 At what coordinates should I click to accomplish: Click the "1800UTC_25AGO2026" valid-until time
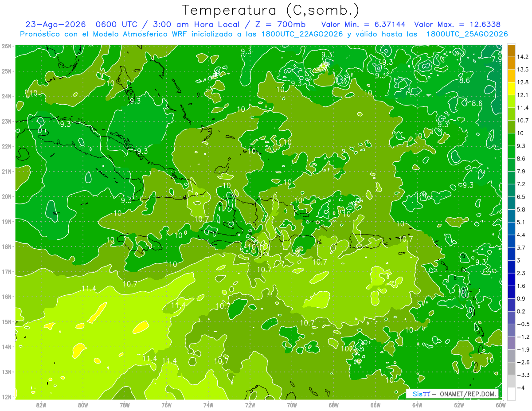point(467,34)
